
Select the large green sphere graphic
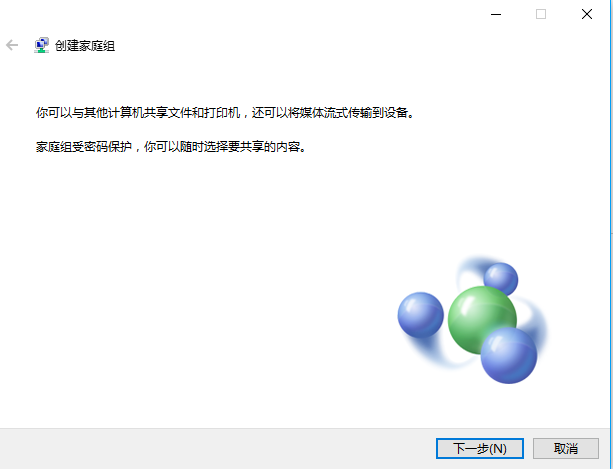click(482, 320)
